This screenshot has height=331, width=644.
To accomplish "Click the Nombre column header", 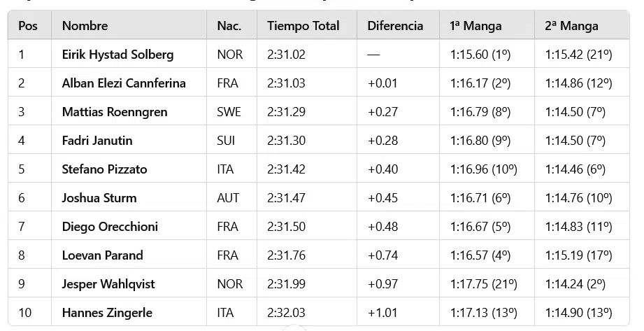I will (x=85, y=26).
